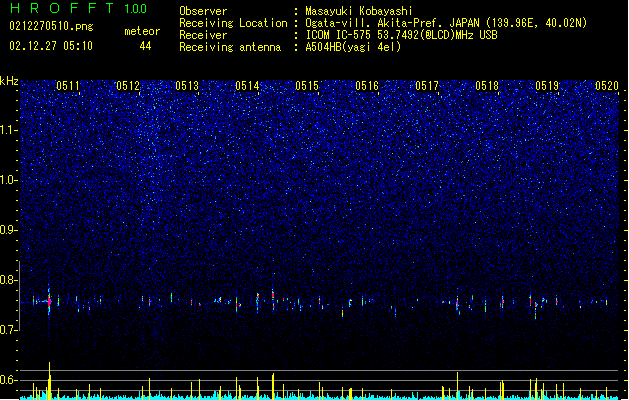Screen dimensions: 629x400
Task: Click the 1.0 kHz axis label
Action: tap(8, 180)
